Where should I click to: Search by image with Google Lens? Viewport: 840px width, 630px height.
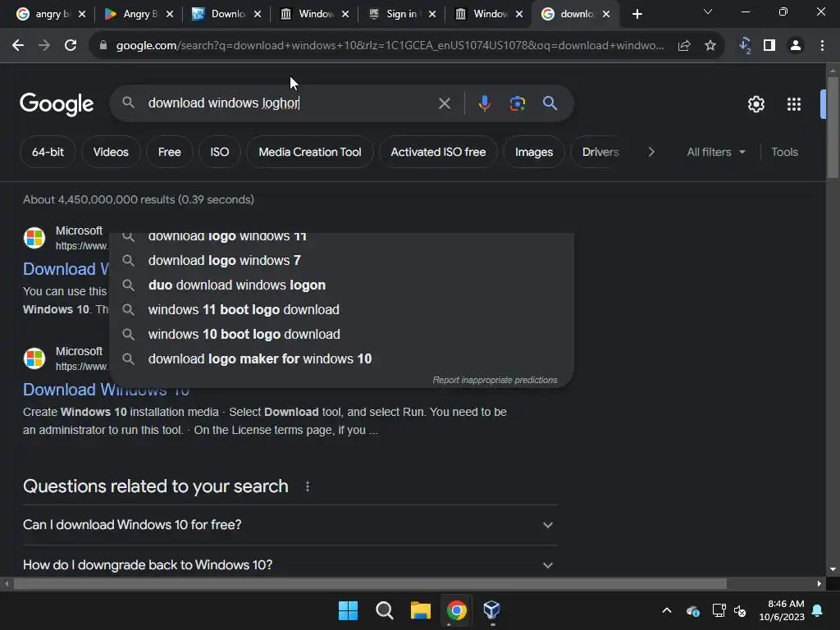517,103
